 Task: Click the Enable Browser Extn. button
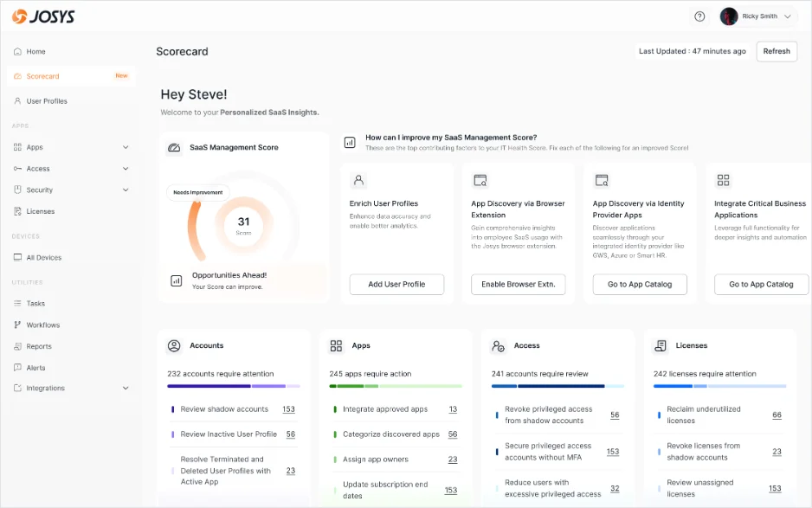(518, 285)
